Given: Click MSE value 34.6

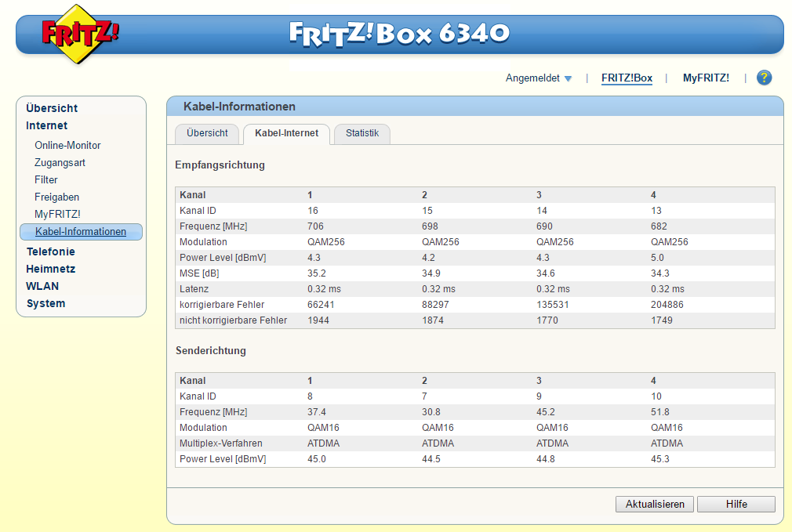Looking at the screenshot, I should [546, 273].
